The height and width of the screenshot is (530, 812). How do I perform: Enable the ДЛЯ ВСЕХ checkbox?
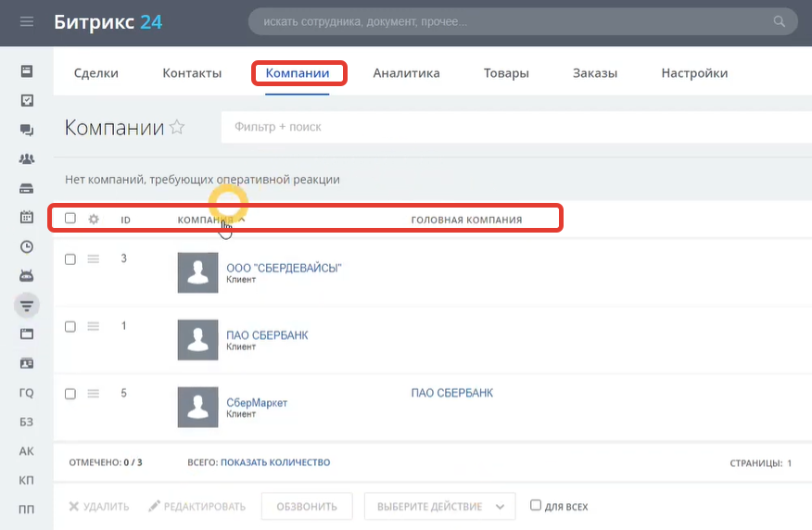pyautogui.click(x=536, y=505)
